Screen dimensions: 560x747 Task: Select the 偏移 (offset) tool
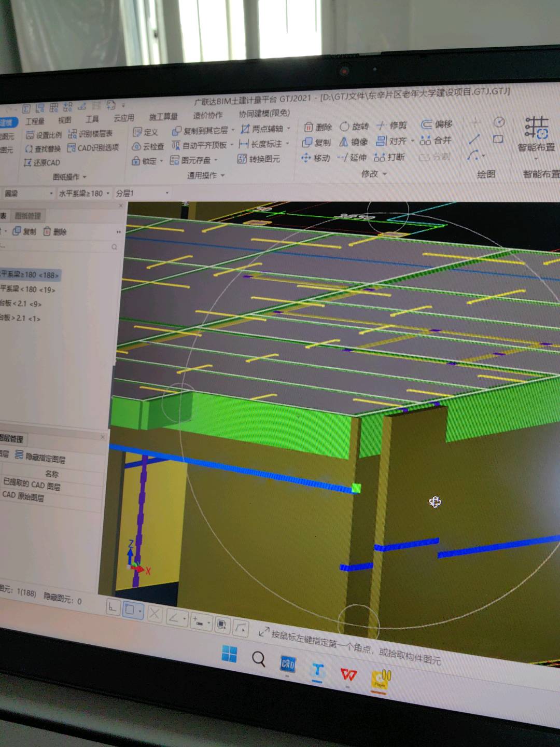[x=437, y=124]
